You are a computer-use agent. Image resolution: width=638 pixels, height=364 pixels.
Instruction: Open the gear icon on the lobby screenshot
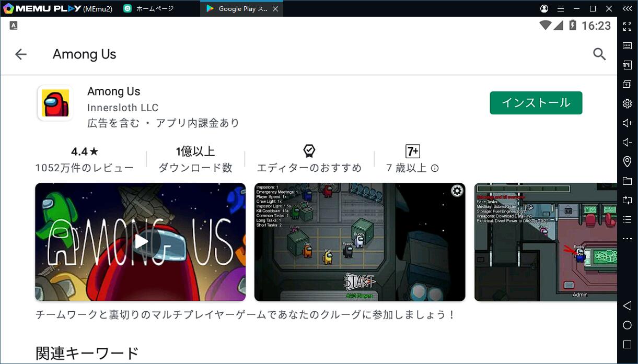tap(457, 191)
